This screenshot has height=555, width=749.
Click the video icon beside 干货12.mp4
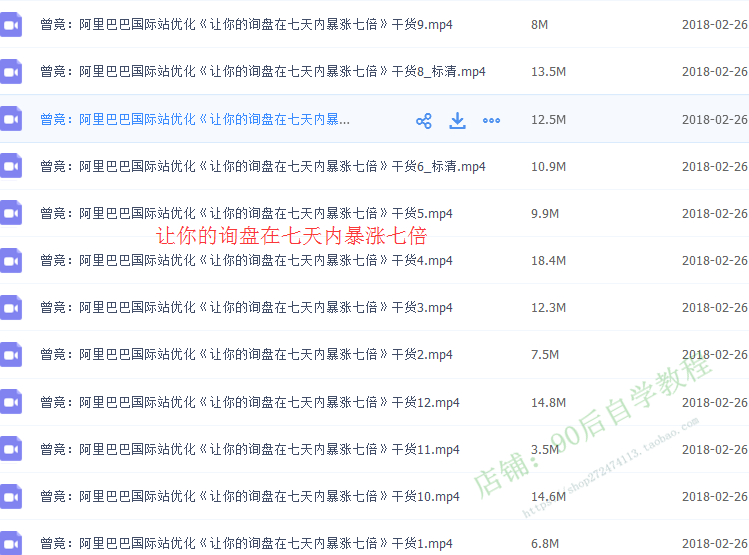[11, 402]
